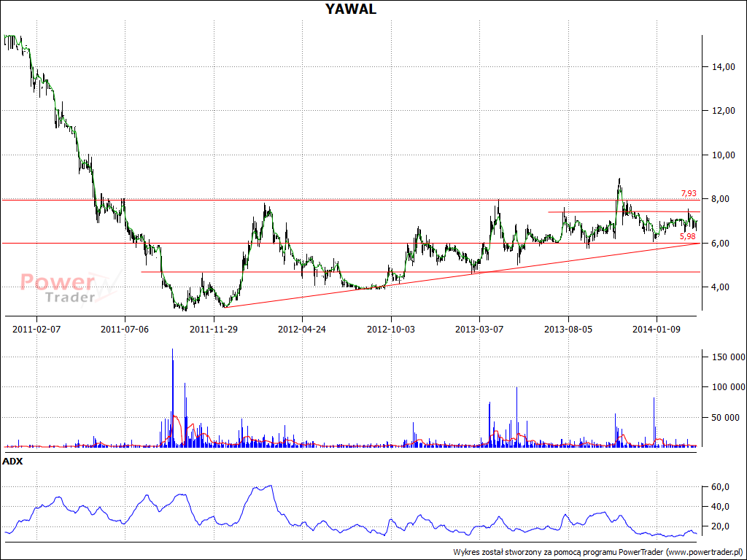Select the 2013-03-07 date label
Screen dimensions: 747x560
(479, 329)
